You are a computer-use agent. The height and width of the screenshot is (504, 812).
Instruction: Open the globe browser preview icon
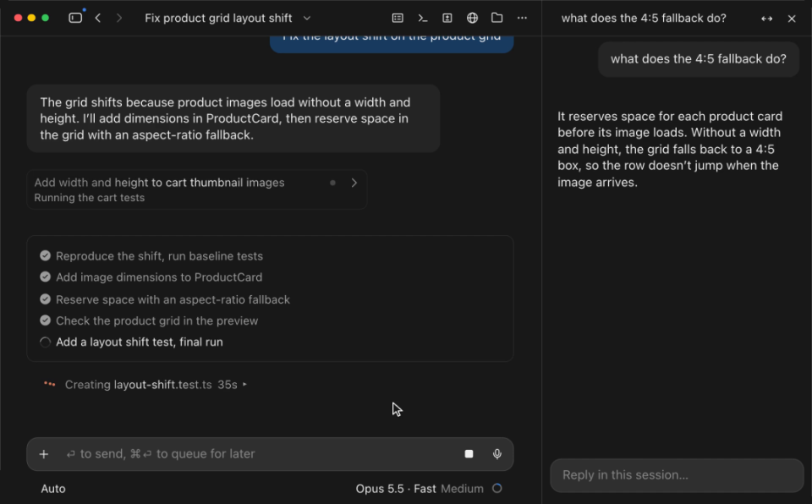472,18
